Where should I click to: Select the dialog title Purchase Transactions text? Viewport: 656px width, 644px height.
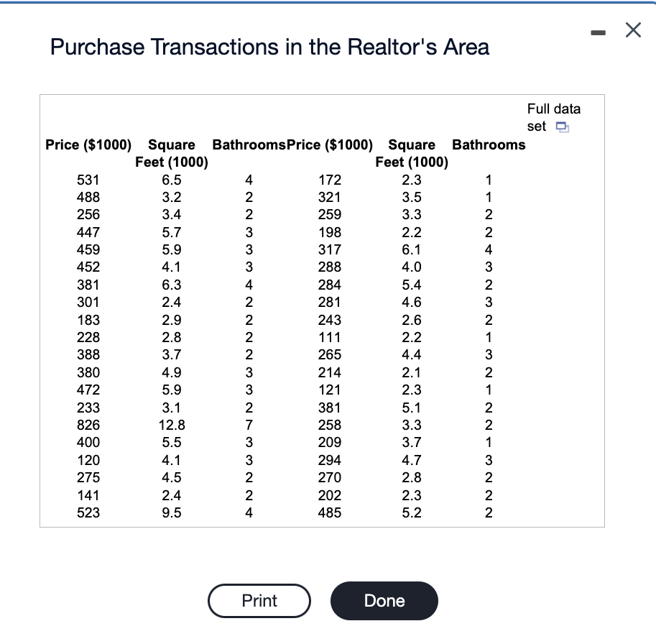(x=269, y=47)
